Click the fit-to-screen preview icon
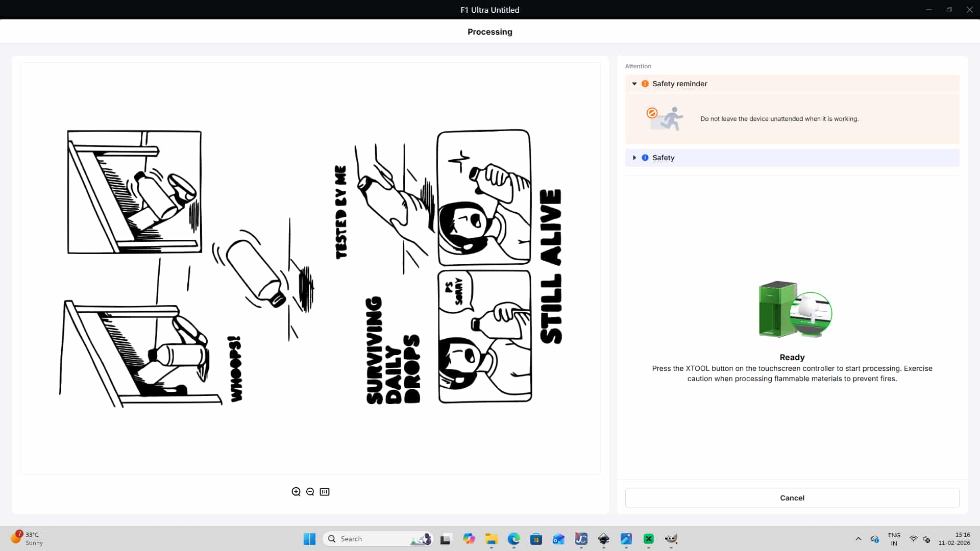The width and height of the screenshot is (980, 551). click(325, 492)
